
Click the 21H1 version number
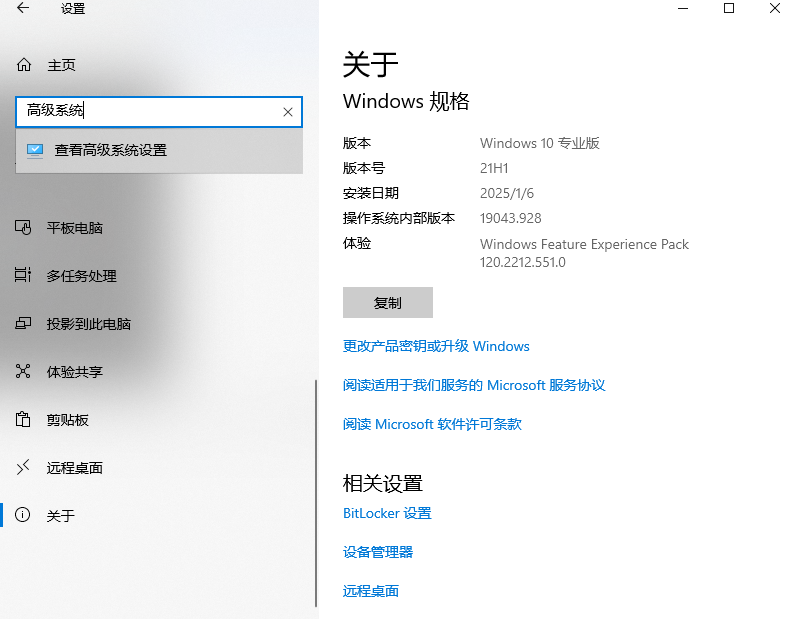(494, 168)
